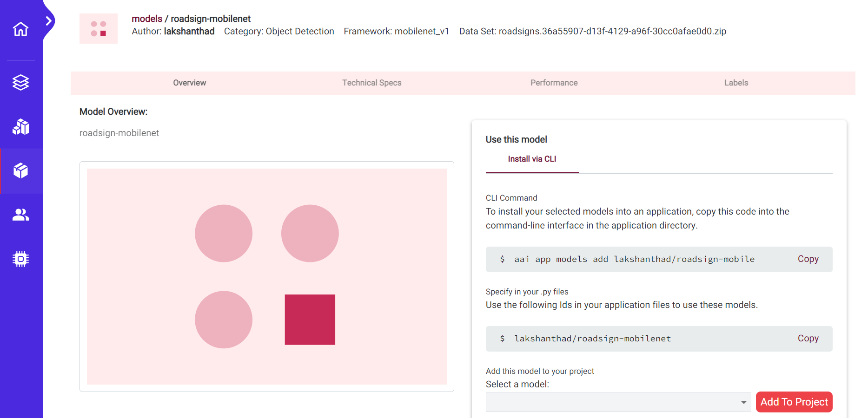Image resolution: width=868 pixels, height=418 pixels.
Task: Open the blocks projects sidebar icon
Action: click(x=20, y=127)
